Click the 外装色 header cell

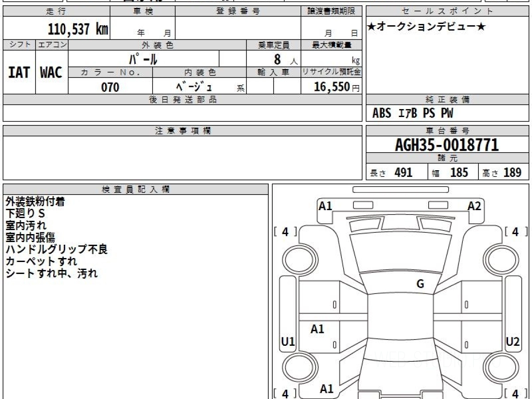click(x=157, y=45)
